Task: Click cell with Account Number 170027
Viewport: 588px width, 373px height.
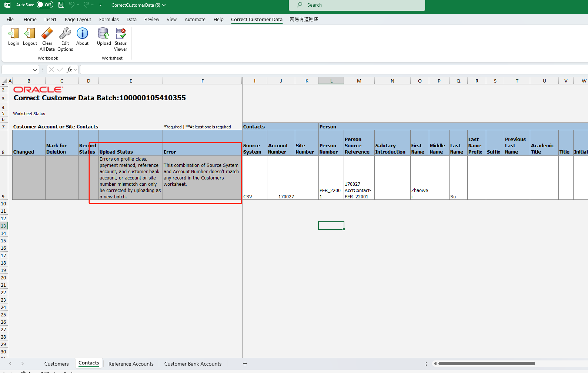Action: pyautogui.click(x=281, y=178)
